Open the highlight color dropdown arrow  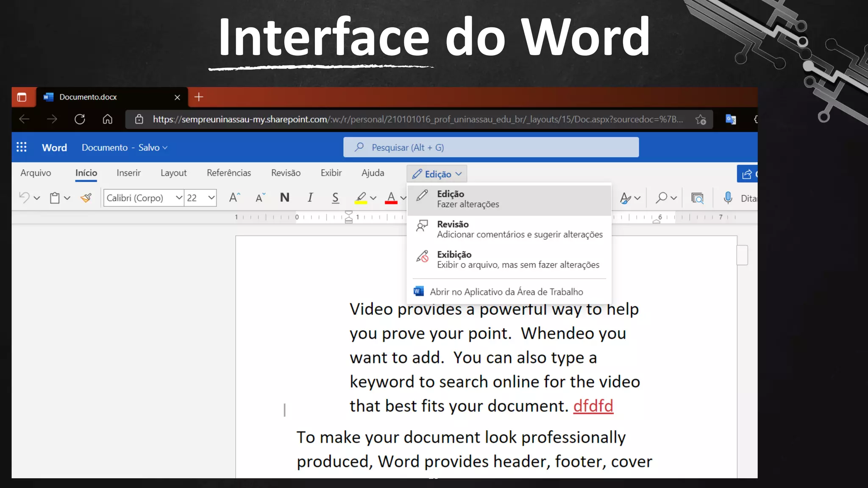coord(373,198)
